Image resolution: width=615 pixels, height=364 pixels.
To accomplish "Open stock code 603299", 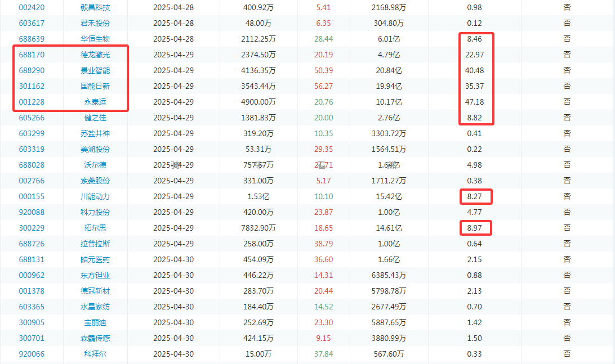I will pyautogui.click(x=32, y=133).
